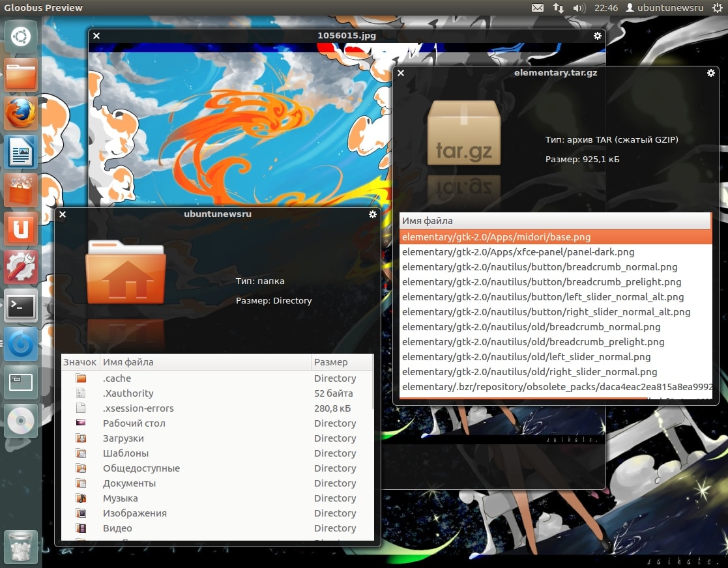
Task: Open settings gear of ubuntunewsru preview
Action: [x=372, y=214]
